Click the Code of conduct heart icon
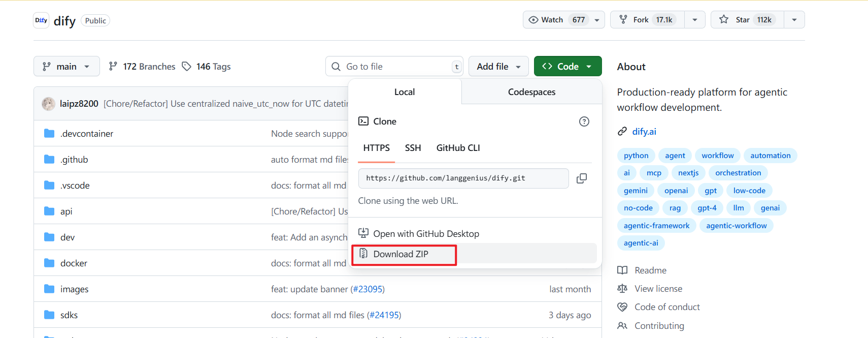Screen dimensions: 868x338 click(x=622, y=307)
